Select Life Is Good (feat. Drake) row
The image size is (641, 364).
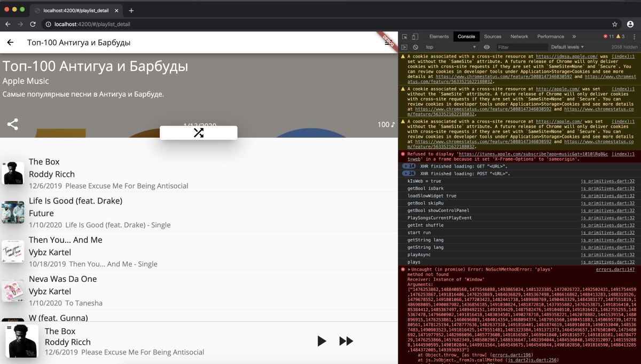(x=199, y=212)
